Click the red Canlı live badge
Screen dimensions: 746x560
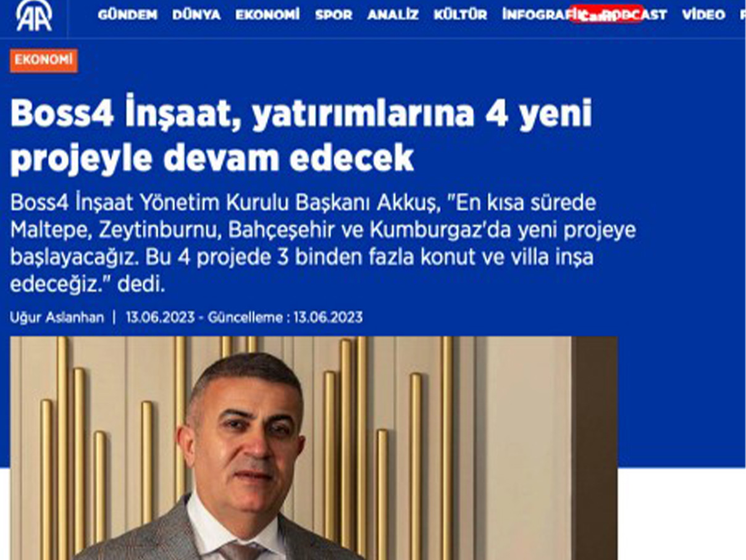[x=606, y=15]
